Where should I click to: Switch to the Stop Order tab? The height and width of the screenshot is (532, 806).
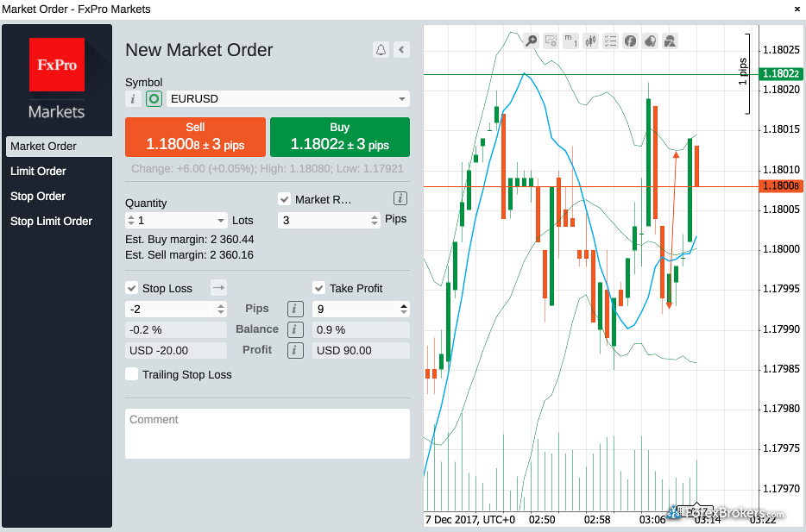click(37, 197)
